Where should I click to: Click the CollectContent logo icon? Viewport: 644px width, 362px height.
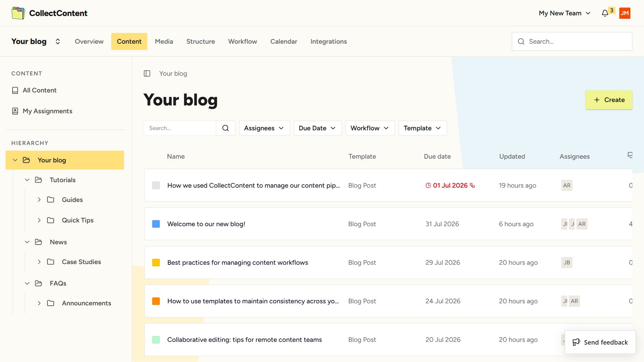[x=18, y=13]
